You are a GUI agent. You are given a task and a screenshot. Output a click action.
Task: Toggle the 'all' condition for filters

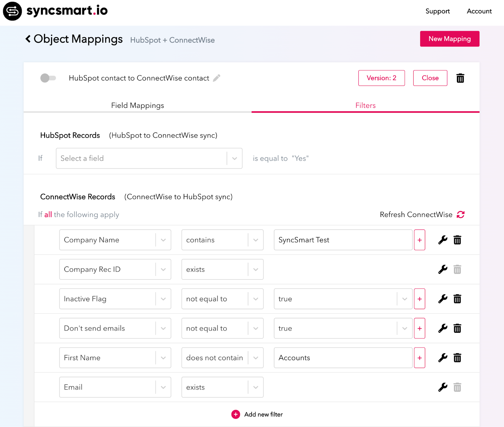pos(48,215)
